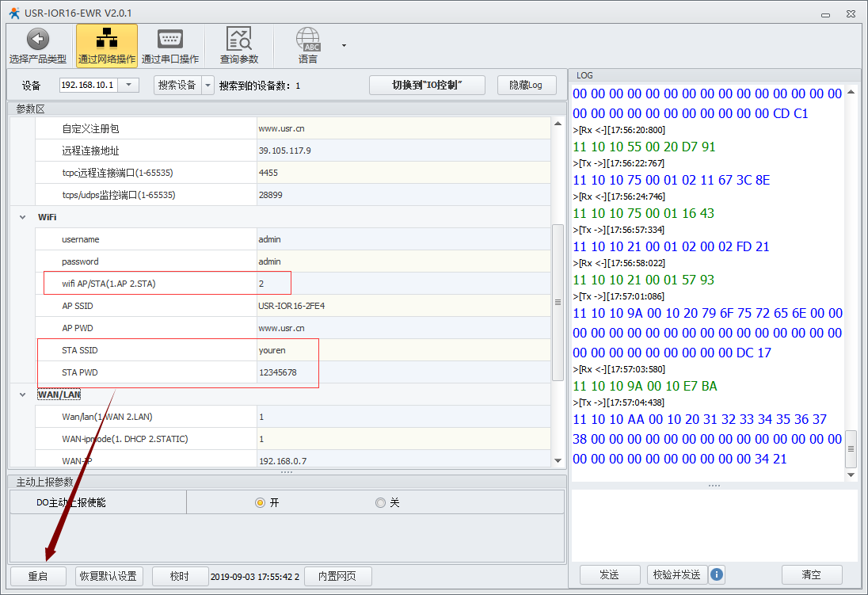Screen dimensions: 868x595
Task: Select the STA SSID parameter label
Action: pos(80,350)
